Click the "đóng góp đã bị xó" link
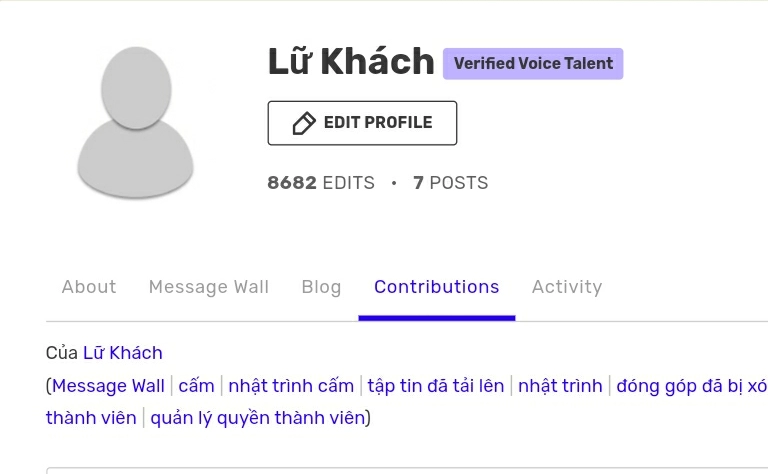Image resolution: width=768 pixels, height=474 pixels. [691, 386]
